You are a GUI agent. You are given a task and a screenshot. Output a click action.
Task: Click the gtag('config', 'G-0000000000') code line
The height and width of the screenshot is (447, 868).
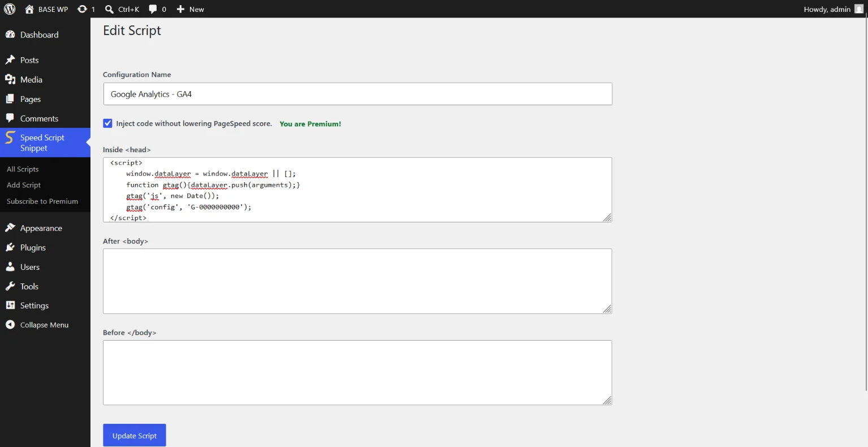(189, 207)
